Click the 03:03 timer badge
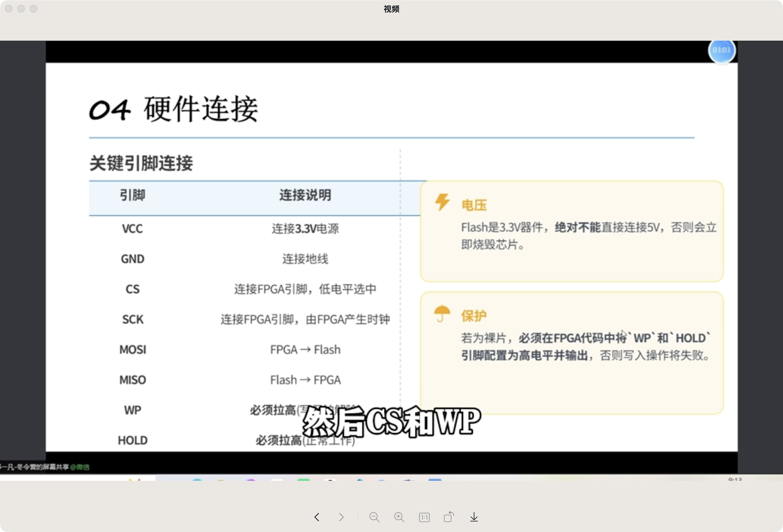This screenshot has width=783, height=532. [722, 51]
